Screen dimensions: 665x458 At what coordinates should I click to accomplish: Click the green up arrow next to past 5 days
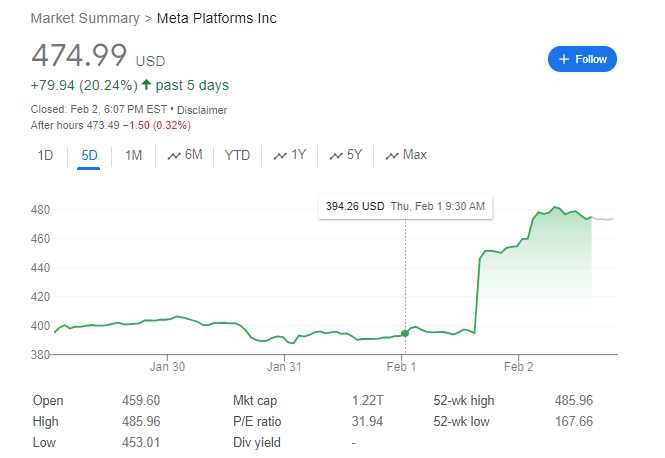click(146, 85)
